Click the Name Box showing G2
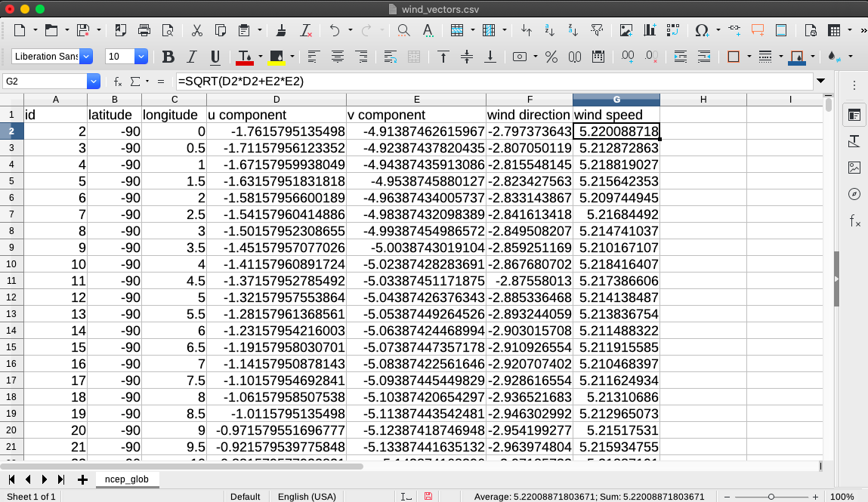The image size is (868, 502). pos(45,82)
